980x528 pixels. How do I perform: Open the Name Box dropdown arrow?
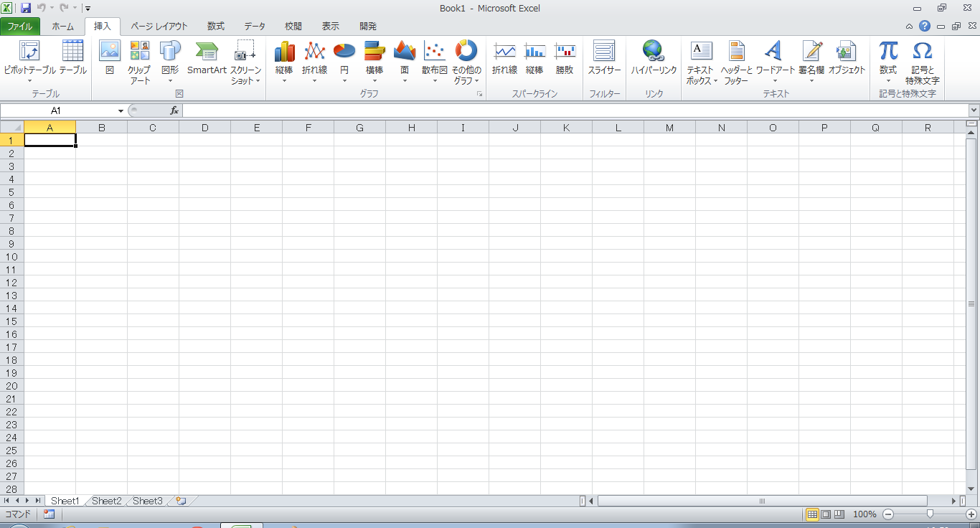tap(121, 111)
